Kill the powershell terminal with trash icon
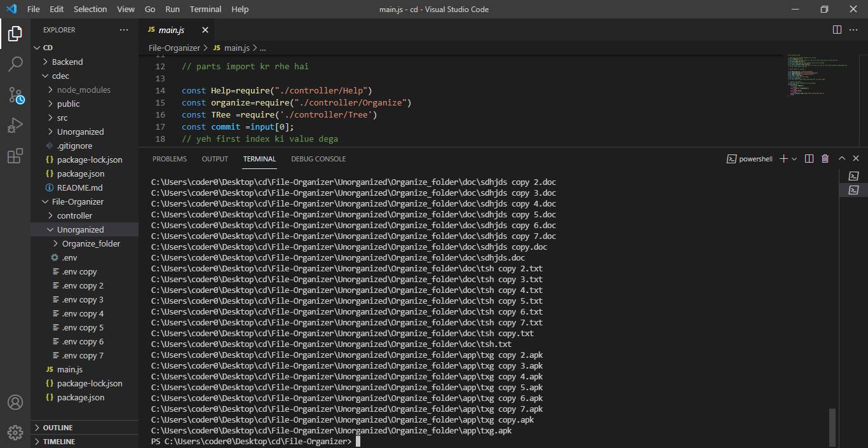 [825, 158]
